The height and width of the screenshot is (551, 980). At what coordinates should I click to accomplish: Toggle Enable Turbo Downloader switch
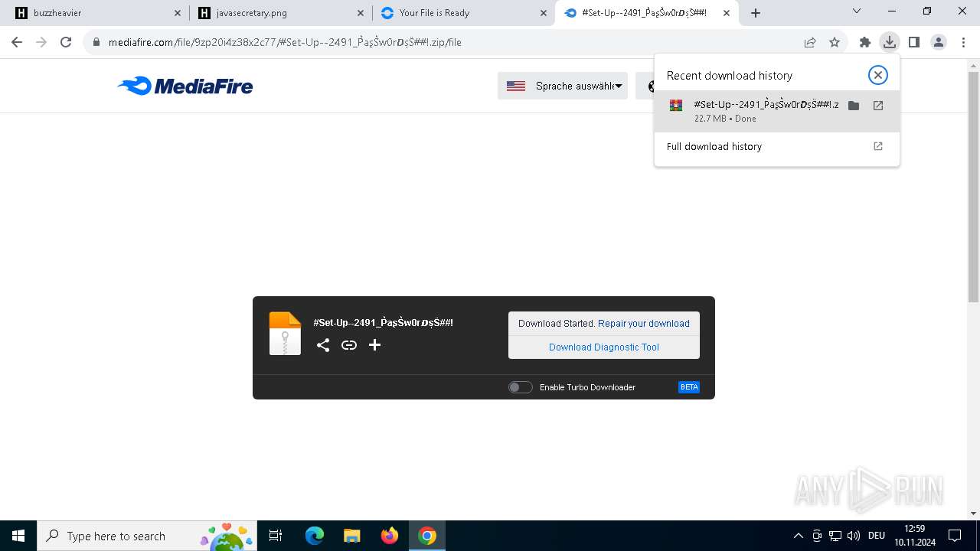(x=520, y=387)
